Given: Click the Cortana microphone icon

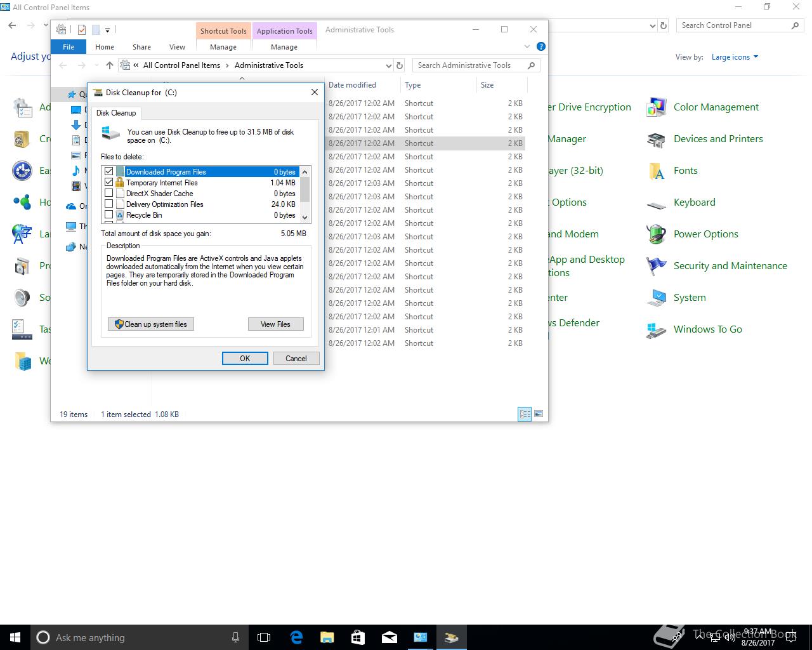Looking at the screenshot, I should 235,637.
